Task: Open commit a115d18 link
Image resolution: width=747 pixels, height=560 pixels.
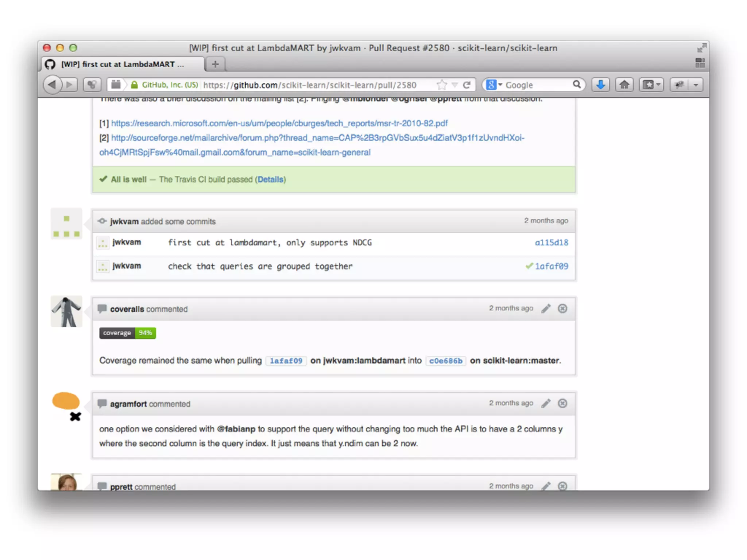Action: pos(551,242)
